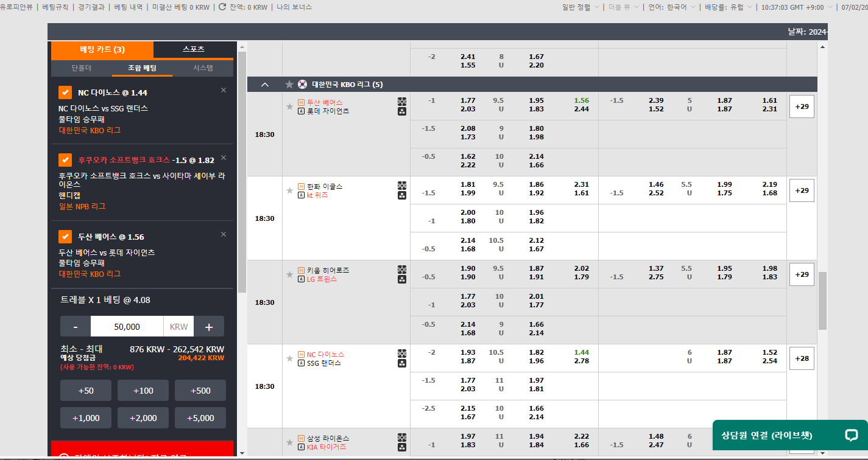The height and width of the screenshot is (460, 868).
Task: Star the Kiwoom Heroes vs LG Twins match
Action: click(289, 274)
